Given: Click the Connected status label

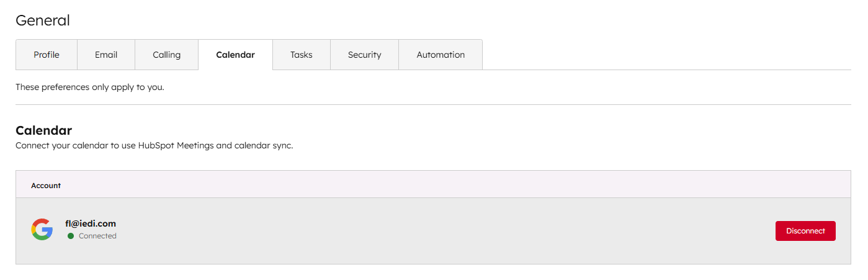Looking at the screenshot, I should coord(97,236).
